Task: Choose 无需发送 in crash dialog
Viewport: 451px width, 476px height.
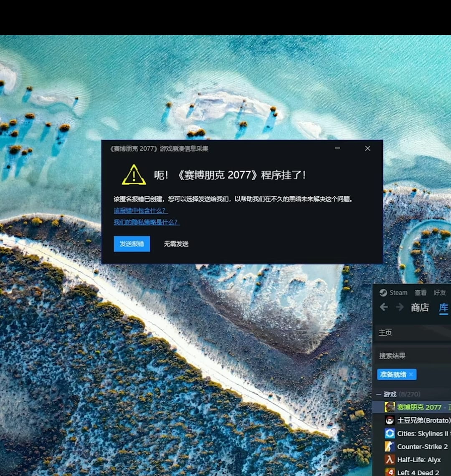Action: [176, 244]
